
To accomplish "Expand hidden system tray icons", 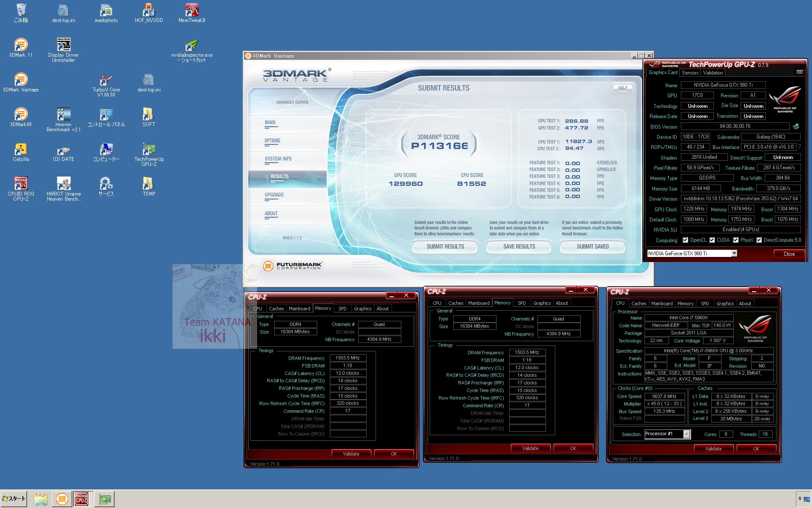I will tap(799, 499).
